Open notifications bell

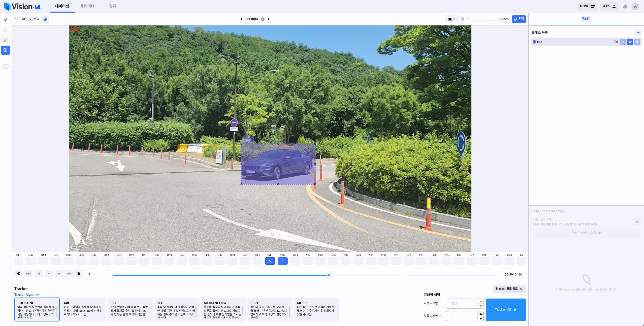625,7
